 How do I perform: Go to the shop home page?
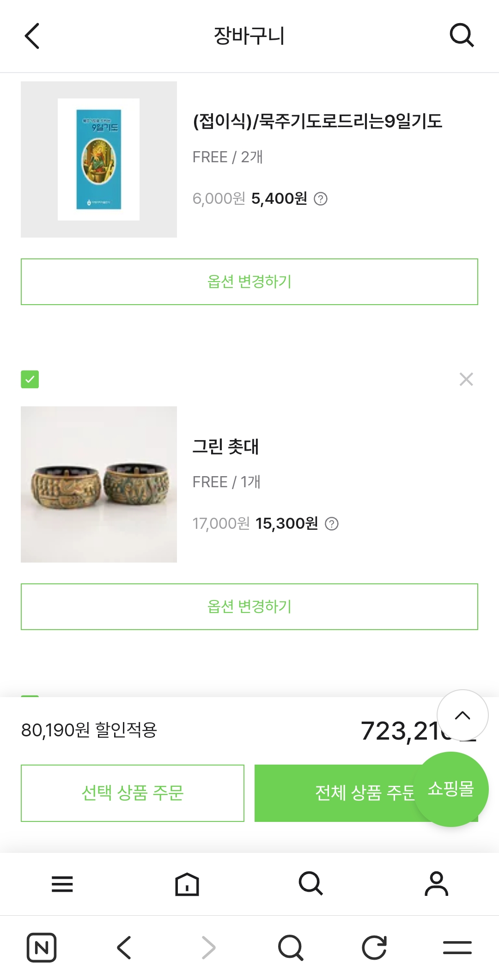(x=187, y=884)
